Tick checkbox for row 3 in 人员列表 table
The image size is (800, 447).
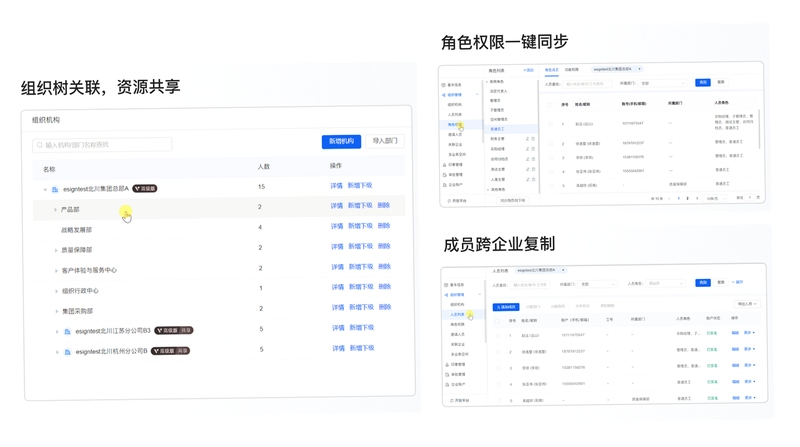coord(498,368)
